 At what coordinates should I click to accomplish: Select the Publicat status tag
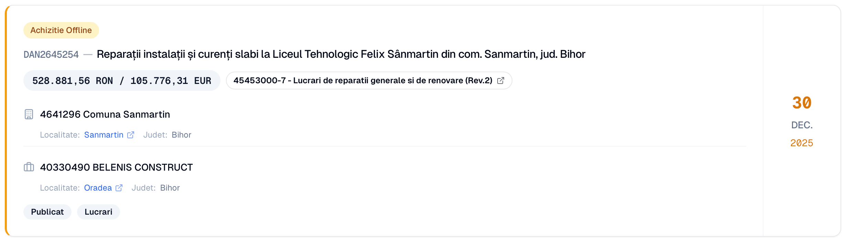47,212
